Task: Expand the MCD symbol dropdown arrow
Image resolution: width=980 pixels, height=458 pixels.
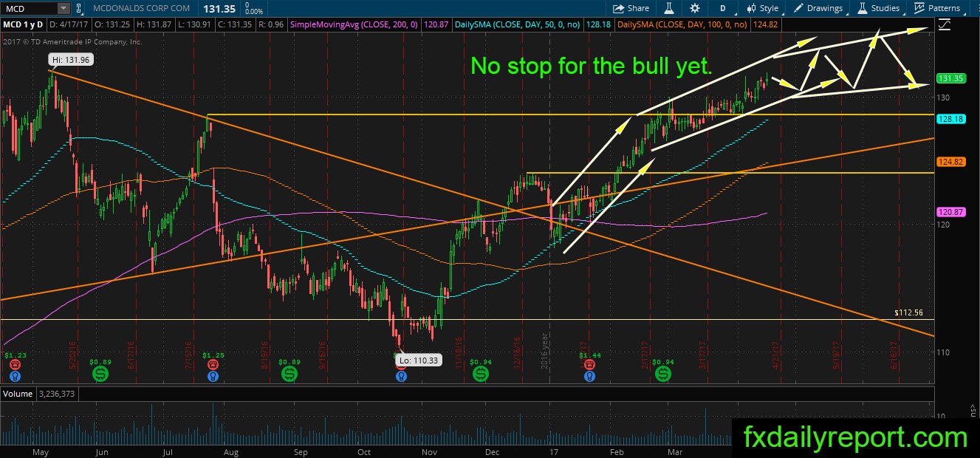Action: 64,8
